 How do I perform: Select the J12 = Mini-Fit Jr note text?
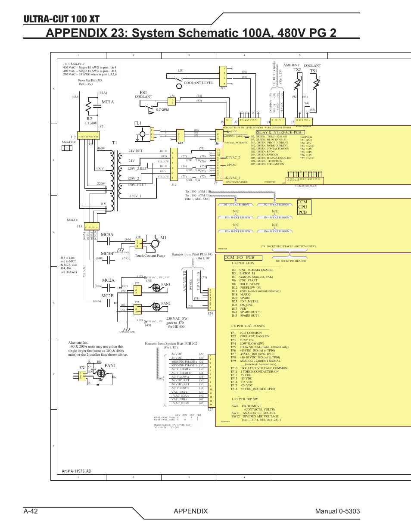pyautogui.click(x=90, y=69)
